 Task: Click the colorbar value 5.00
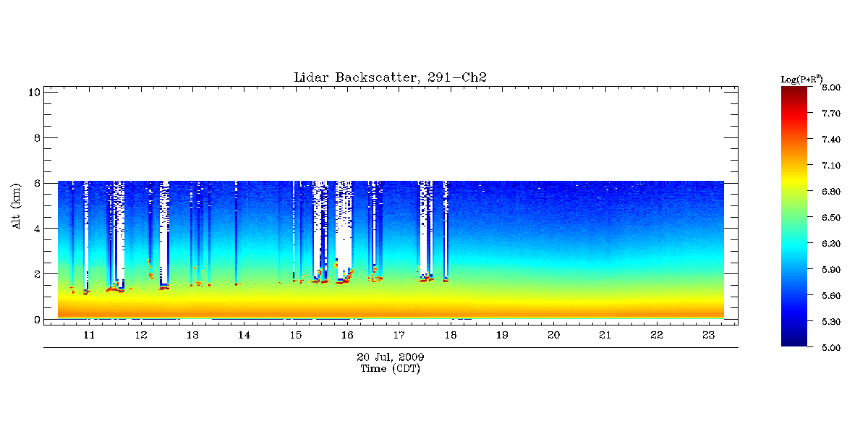tap(830, 348)
